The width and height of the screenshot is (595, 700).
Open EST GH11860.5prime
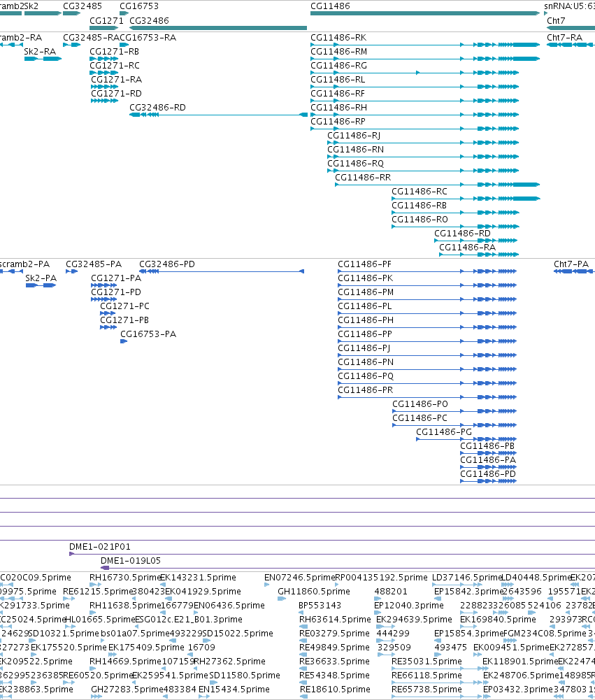(314, 592)
